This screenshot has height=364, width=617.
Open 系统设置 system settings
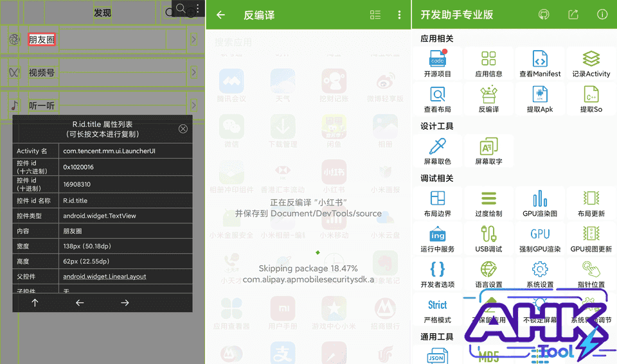[540, 274]
